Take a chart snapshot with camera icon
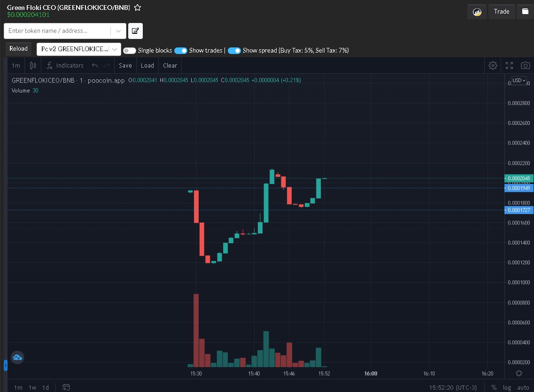 [x=526, y=65]
